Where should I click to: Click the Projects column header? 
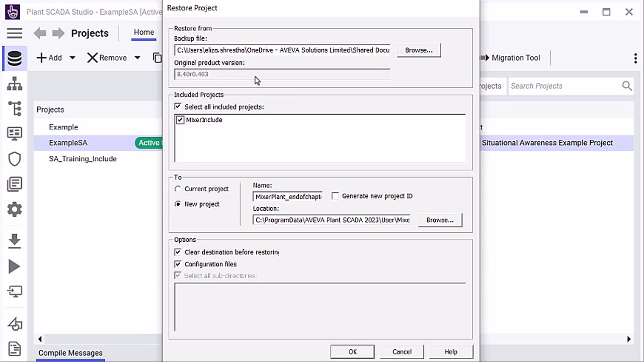pyautogui.click(x=50, y=110)
